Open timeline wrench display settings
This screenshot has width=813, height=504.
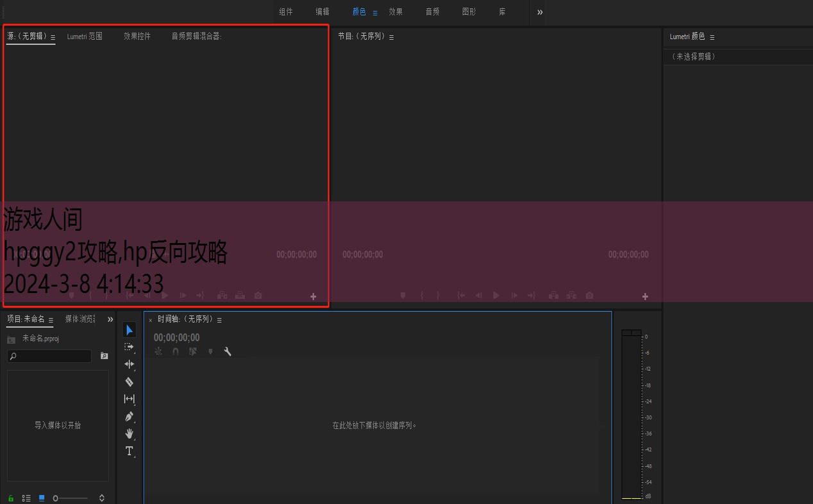[x=228, y=351]
